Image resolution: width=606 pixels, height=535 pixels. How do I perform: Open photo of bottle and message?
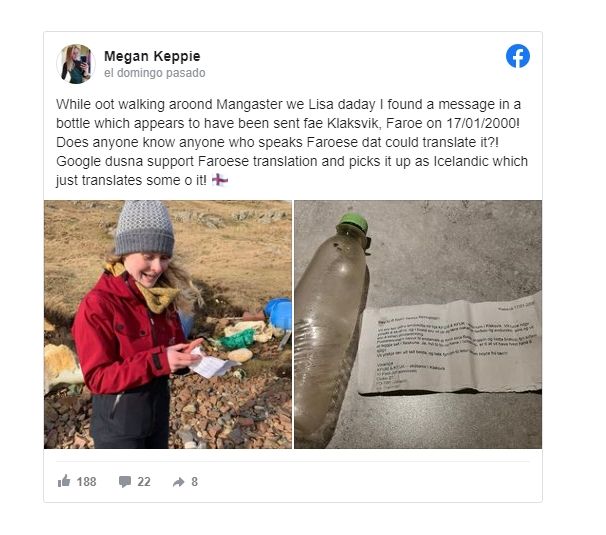[418, 324]
